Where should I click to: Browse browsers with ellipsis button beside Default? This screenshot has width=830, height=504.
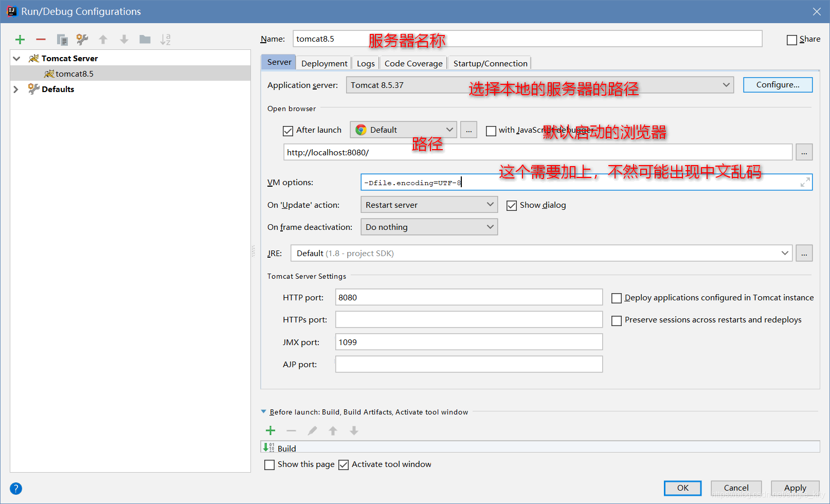click(x=468, y=130)
